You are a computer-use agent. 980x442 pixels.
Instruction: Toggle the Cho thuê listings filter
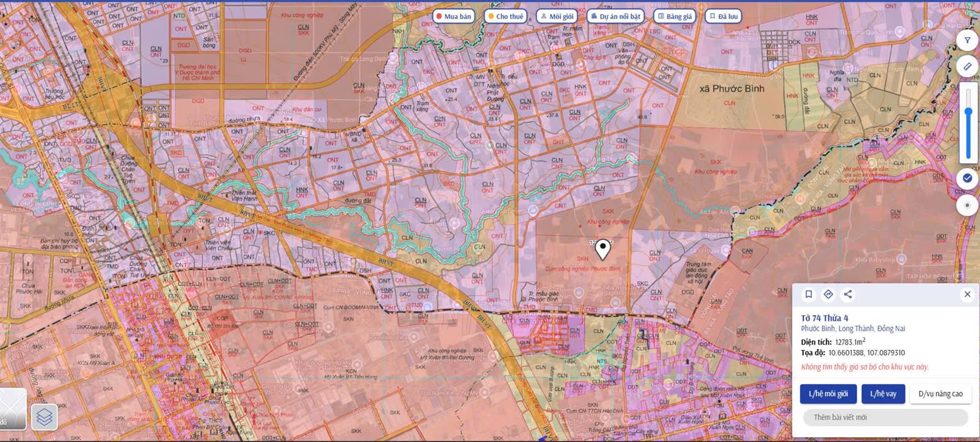506,17
